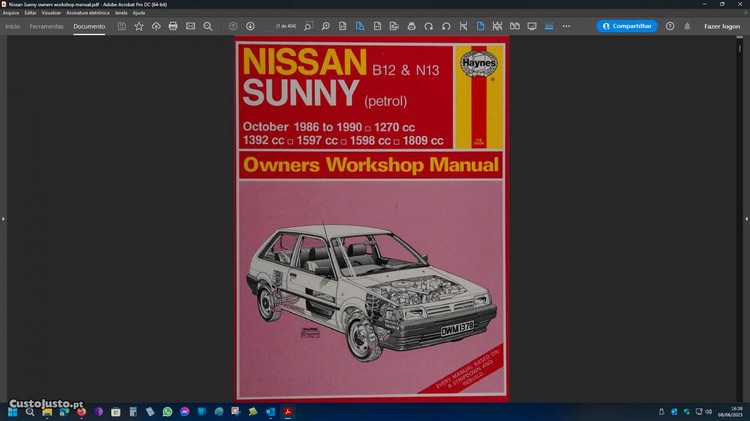Open the Arquivo menu
This screenshot has height=421, width=750.
coord(11,12)
